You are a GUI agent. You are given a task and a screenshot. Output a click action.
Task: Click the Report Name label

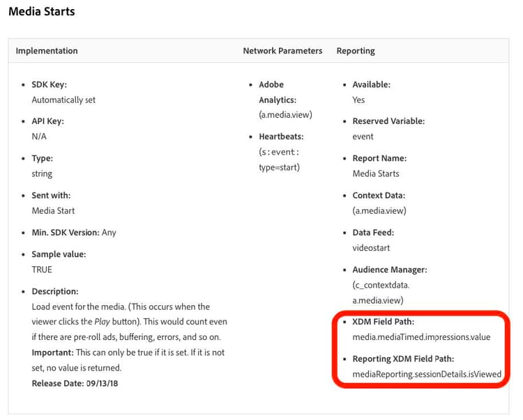tap(379, 158)
